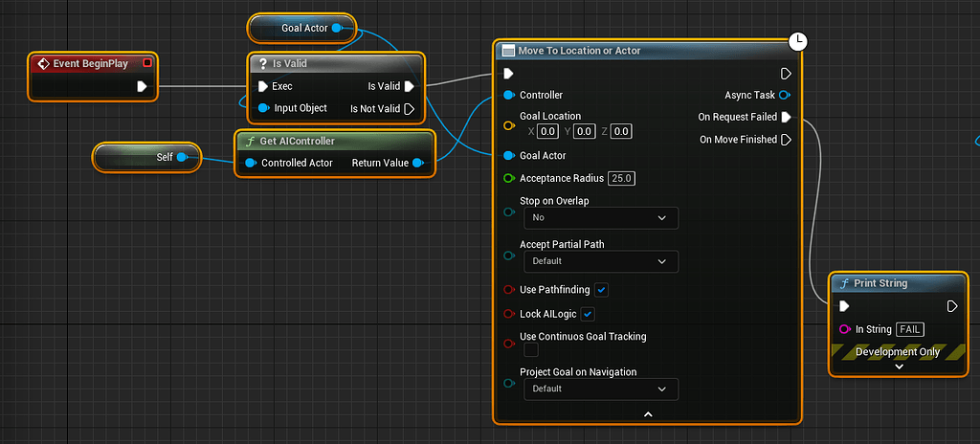Click the Is Not Valid exec pin
Image resolution: width=980 pixels, height=444 pixels.
point(410,108)
